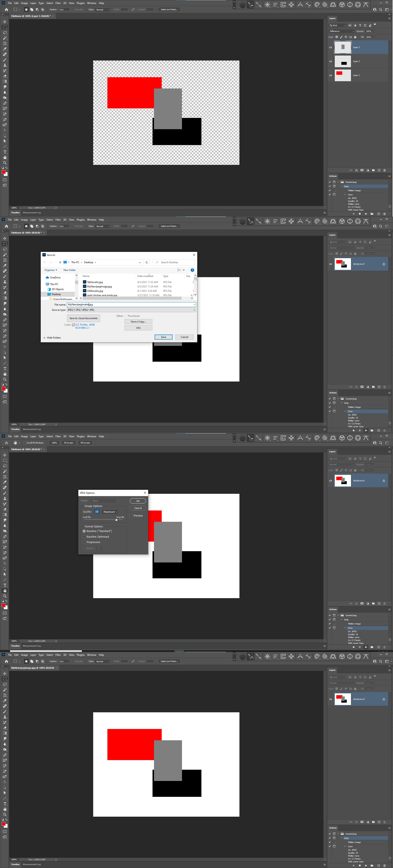Select Lasso tool in MyNewJpegImage.jpg window
The image size is (393, 868).
click(x=5, y=684)
